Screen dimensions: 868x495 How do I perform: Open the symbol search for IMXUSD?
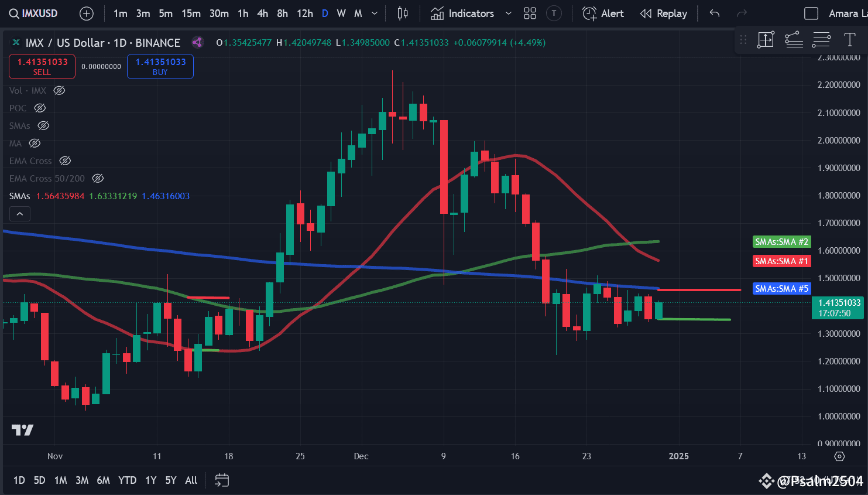[x=32, y=13]
